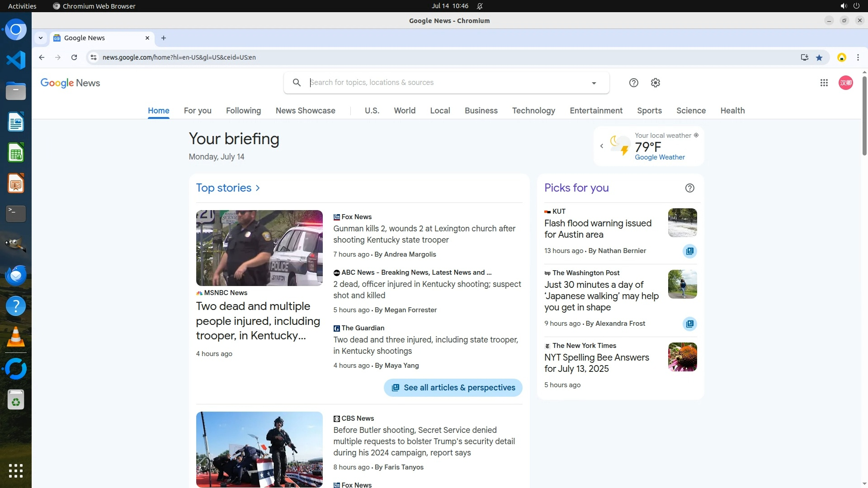Viewport: 868px width, 488px height.
Task: Expand advanced search options dropdown arrow
Action: coord(594,83)
